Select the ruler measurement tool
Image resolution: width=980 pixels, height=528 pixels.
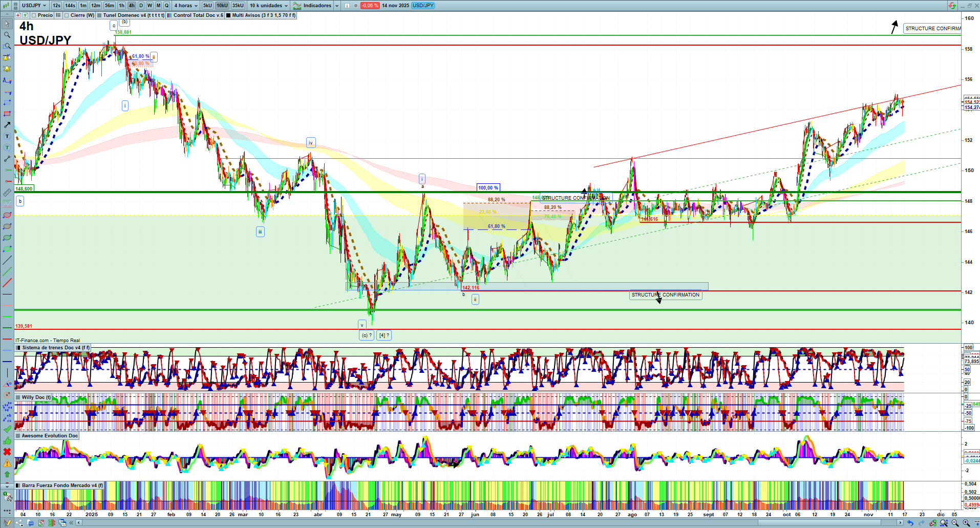point(7,193)
